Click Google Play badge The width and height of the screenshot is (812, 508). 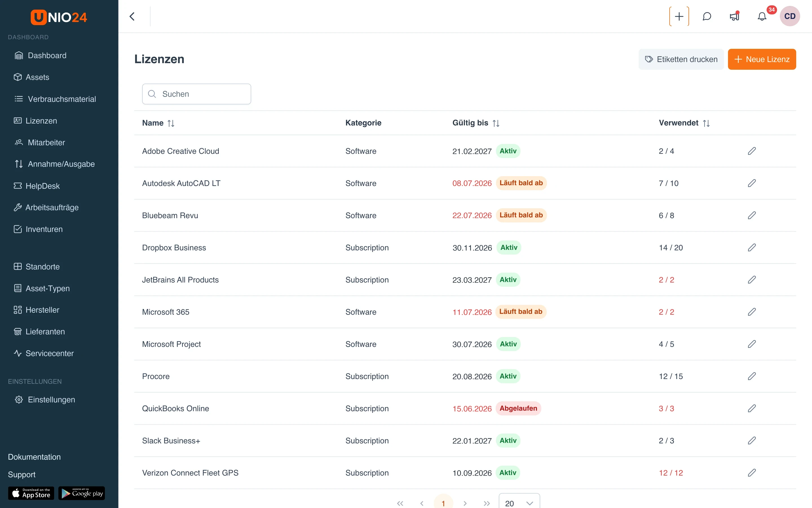(x=81, y=493)
